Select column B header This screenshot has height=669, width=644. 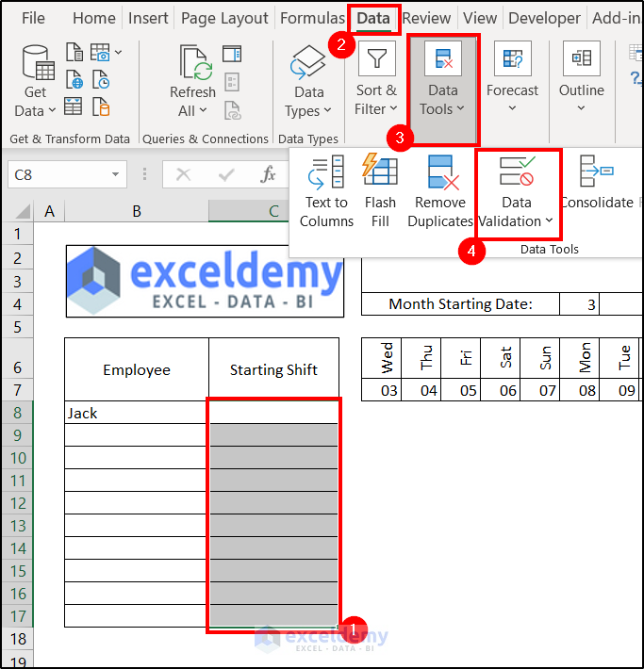coord(137,211)
